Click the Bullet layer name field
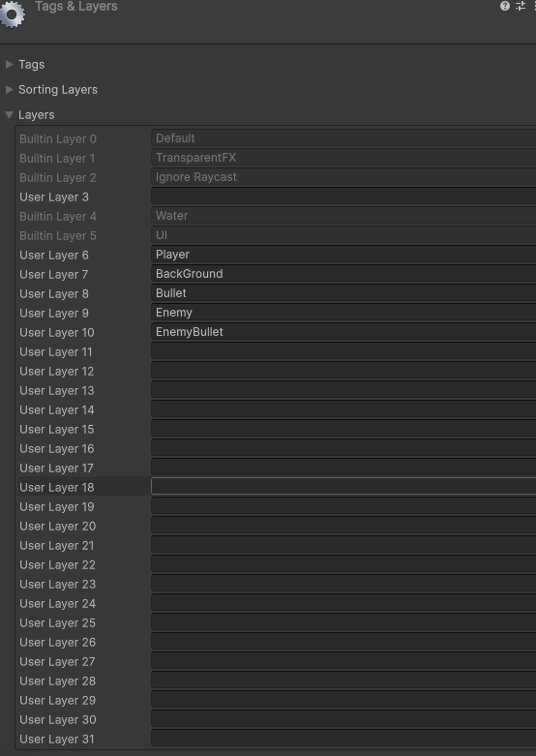536x756 pixels. pos(343,293)
